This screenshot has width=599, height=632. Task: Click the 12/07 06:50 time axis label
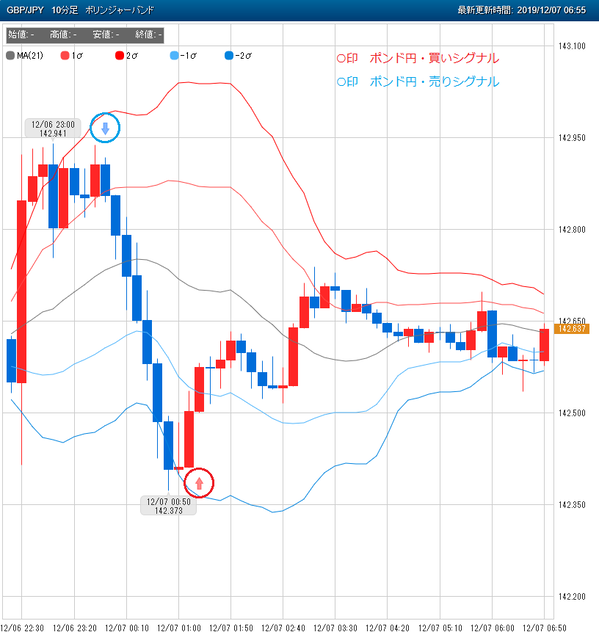pos(544,628)
